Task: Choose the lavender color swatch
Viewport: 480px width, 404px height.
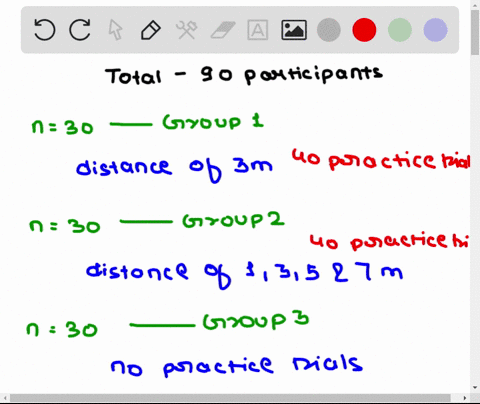Action: click(435, 30)
